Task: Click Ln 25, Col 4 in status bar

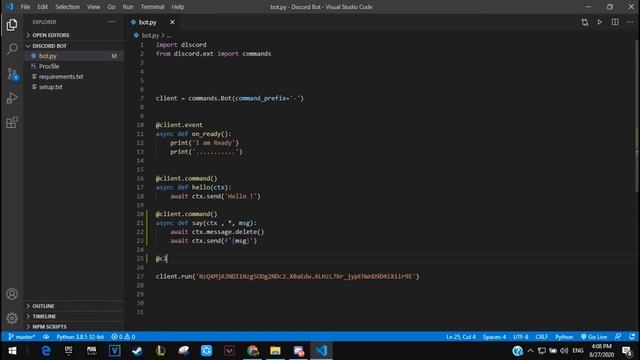Action: [460, 337]
